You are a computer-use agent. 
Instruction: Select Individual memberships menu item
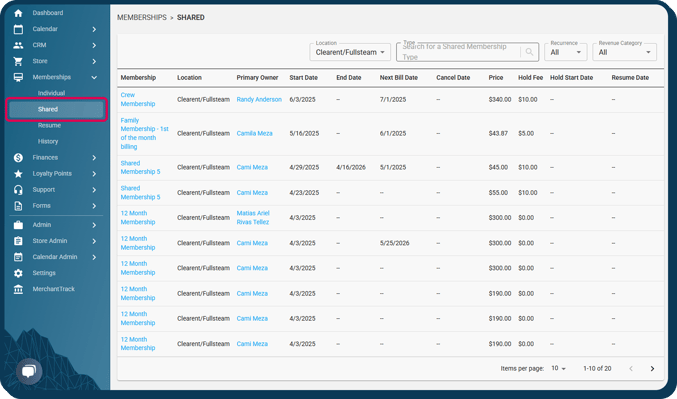pyautogui.click(x=51, y=93)
